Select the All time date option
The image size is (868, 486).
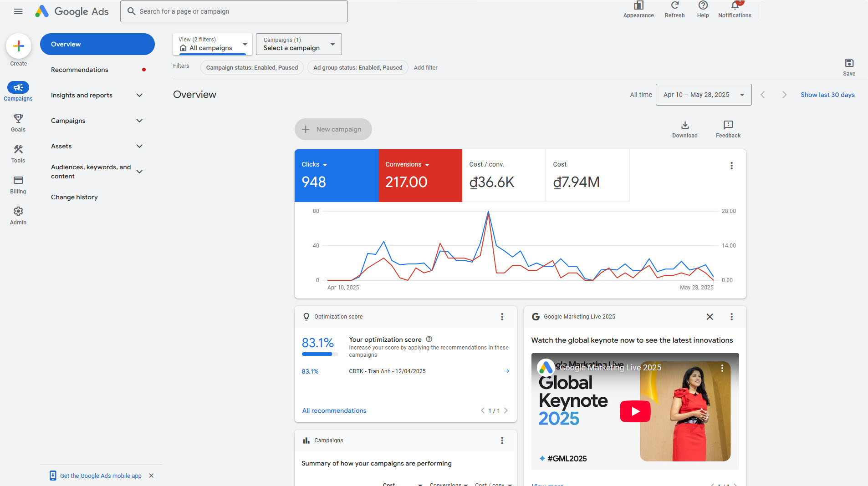(x=641, y=95)
